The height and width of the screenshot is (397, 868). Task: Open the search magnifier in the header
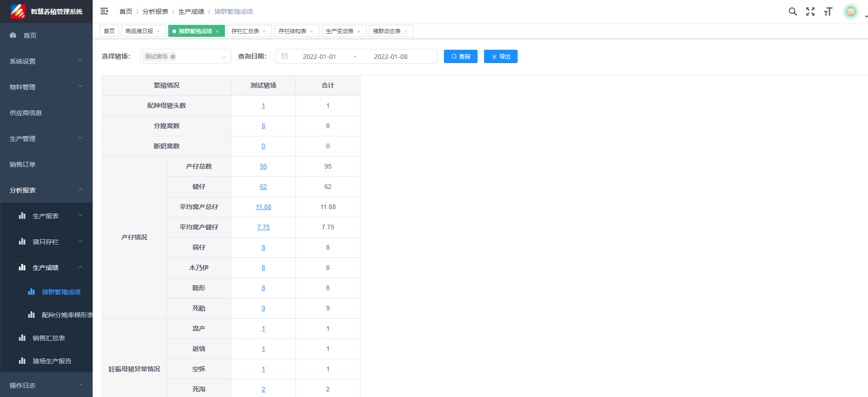[x=792, y=12]
